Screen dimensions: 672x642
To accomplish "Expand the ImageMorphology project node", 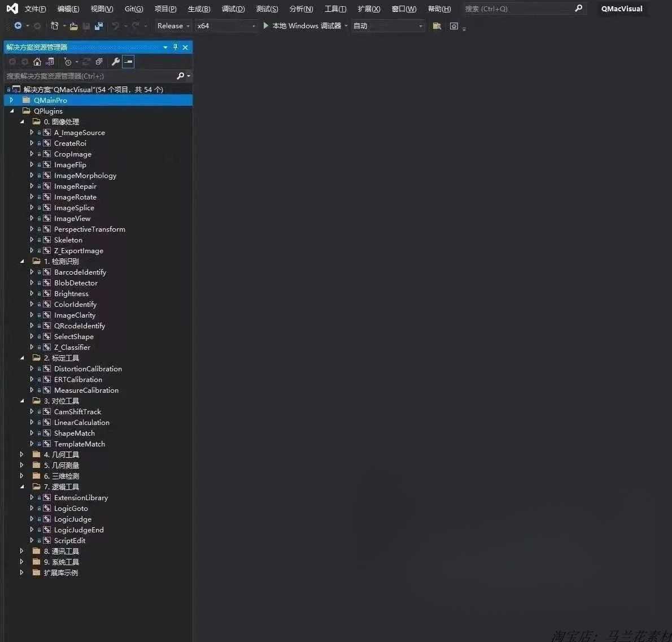I will click(31, 175).
